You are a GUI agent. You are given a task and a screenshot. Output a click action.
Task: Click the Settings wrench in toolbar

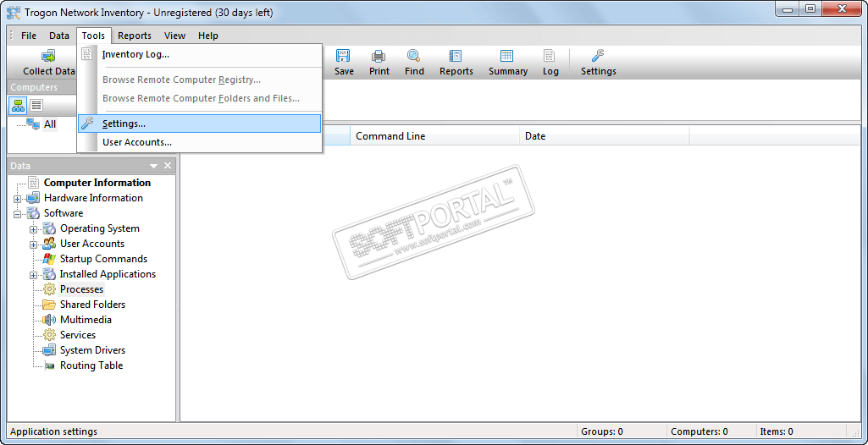coord(598,56)
